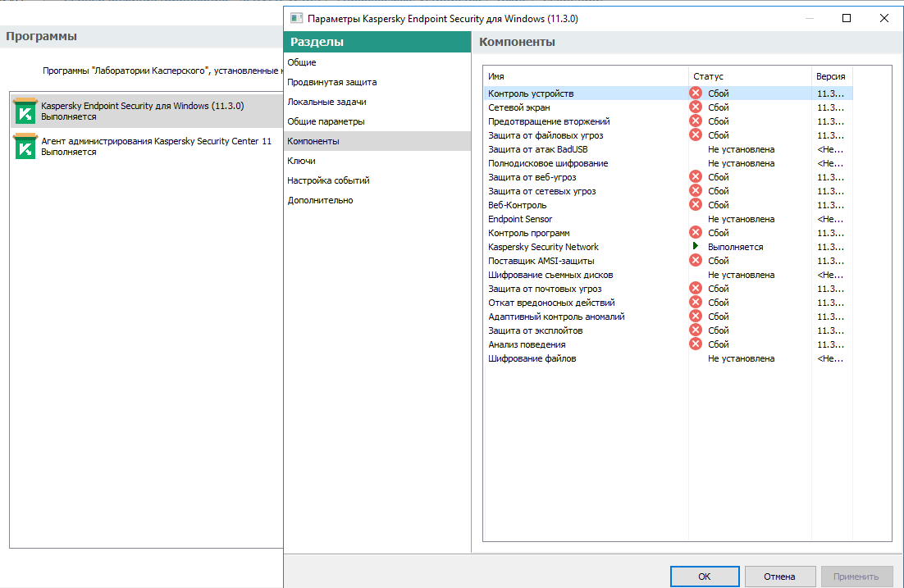Click error icon for Поставщик AMSI-защиты
The width and height of the screenshot is (904, 588).
point(696,260)
